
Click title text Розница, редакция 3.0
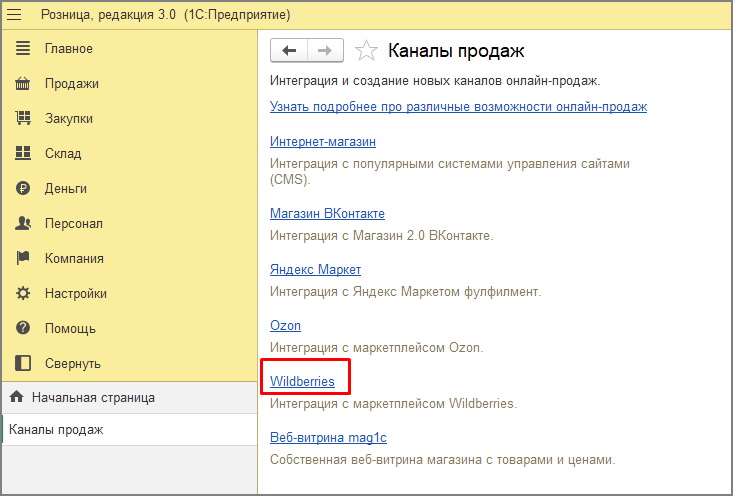pyautogui.click(x=108, y=14)
